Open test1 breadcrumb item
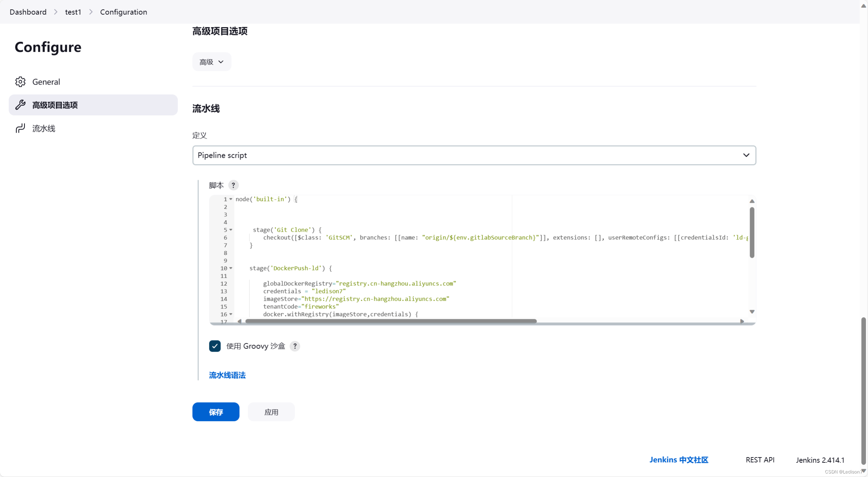 click(x=73, y=12)
